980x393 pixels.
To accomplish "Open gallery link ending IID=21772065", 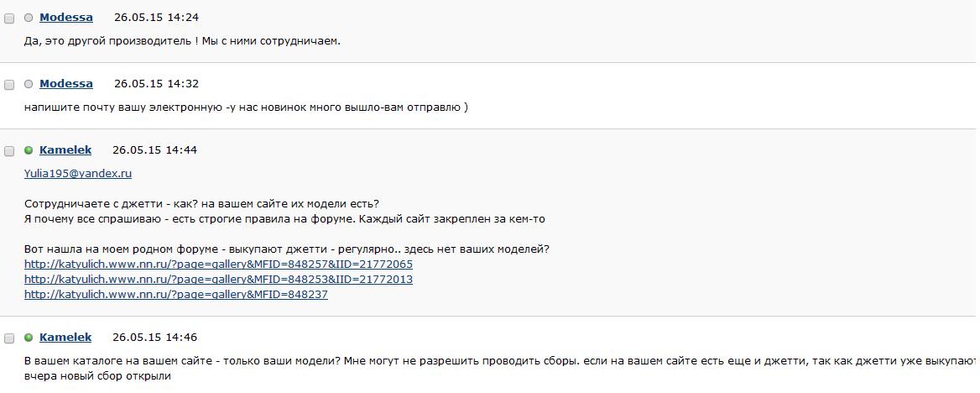I will (219, 264).
